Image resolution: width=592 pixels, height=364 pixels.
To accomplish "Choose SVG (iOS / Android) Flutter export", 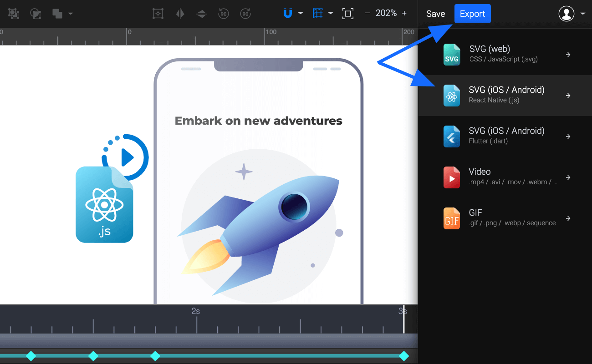I will coord(507,136).
